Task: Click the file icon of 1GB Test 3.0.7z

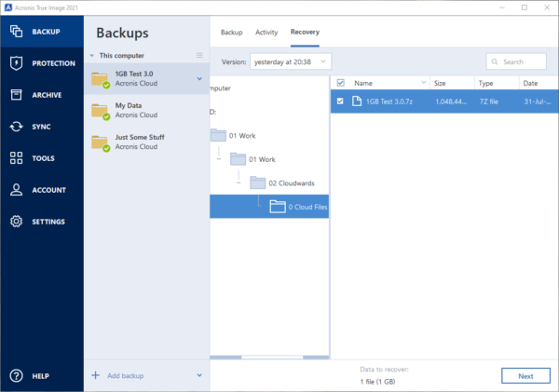Action: [357, 101]
